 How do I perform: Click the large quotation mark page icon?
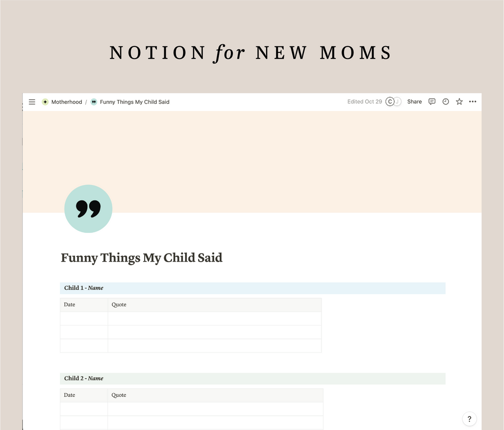88,209
